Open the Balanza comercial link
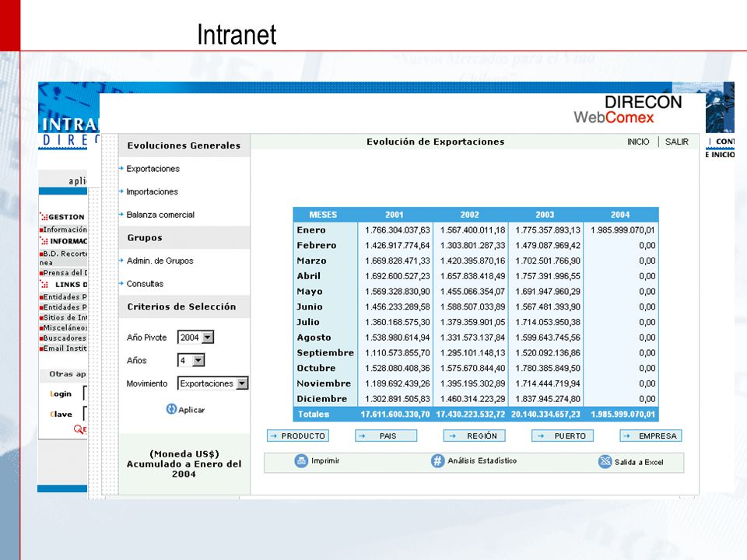This screenshot has height=560, width=747. click(160, 215)
